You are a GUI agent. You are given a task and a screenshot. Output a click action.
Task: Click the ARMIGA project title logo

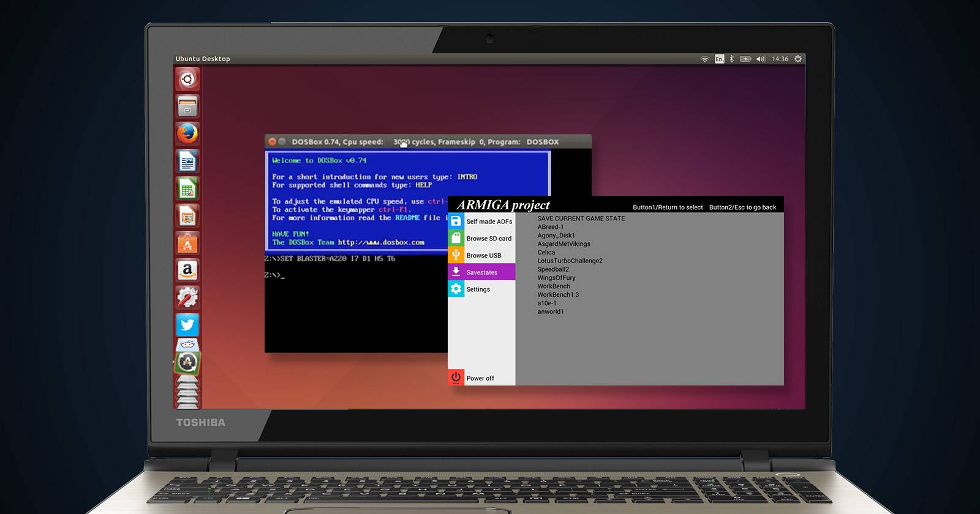coord(503,205)
